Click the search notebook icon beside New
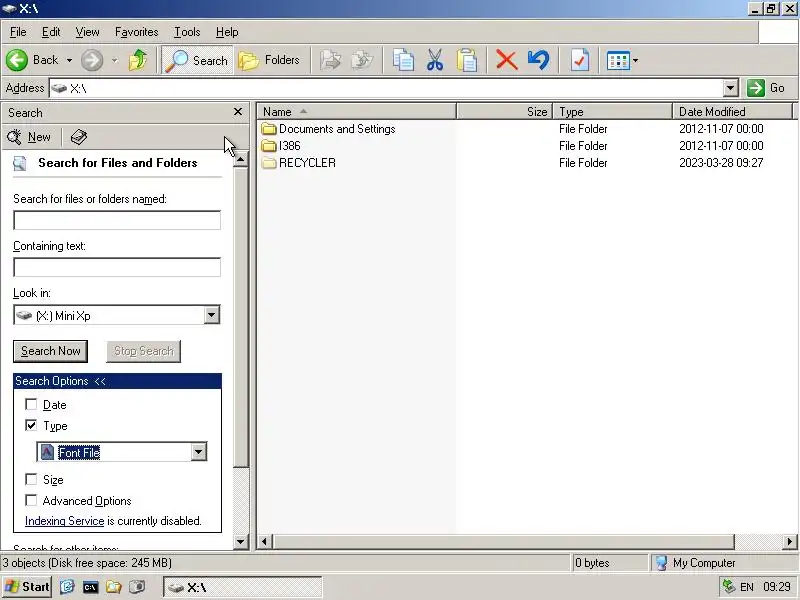The height and width of the screenshot is (600, 800). (x=79, y=137)
